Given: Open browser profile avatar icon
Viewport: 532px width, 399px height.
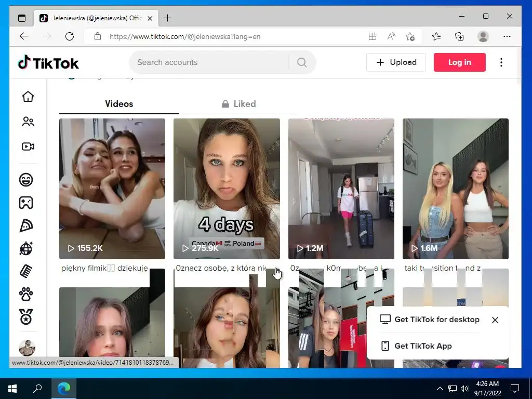Looking at the screenshot, I should (483, 36).
